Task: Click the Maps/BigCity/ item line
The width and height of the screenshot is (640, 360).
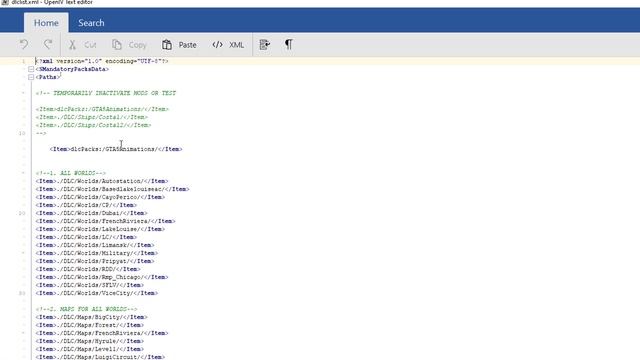Action: click(91, 317)
